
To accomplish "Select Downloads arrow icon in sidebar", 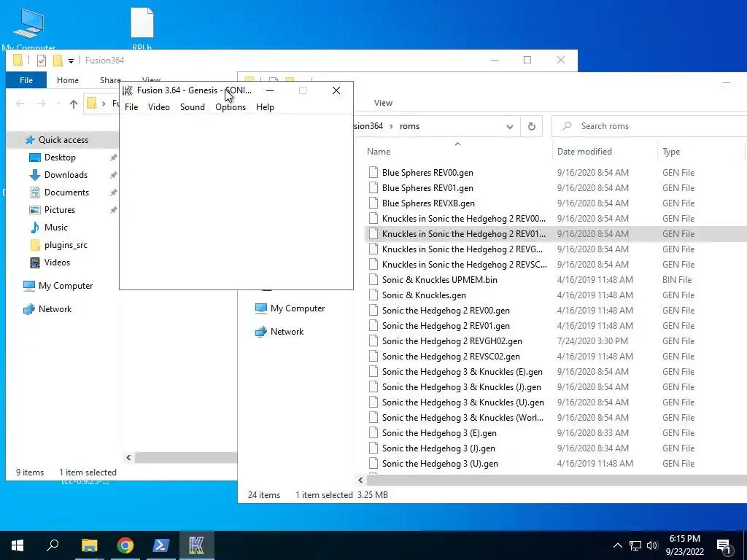I will click(35, 175).
